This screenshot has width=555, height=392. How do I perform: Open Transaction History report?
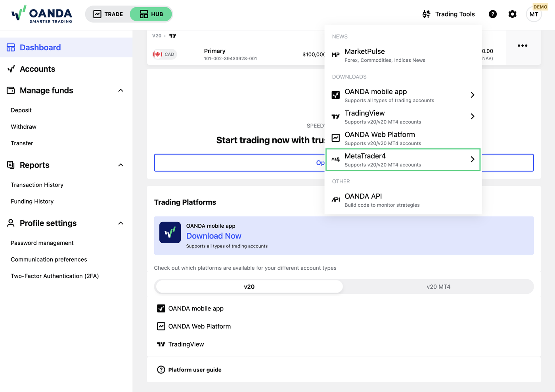coord(37,185)
